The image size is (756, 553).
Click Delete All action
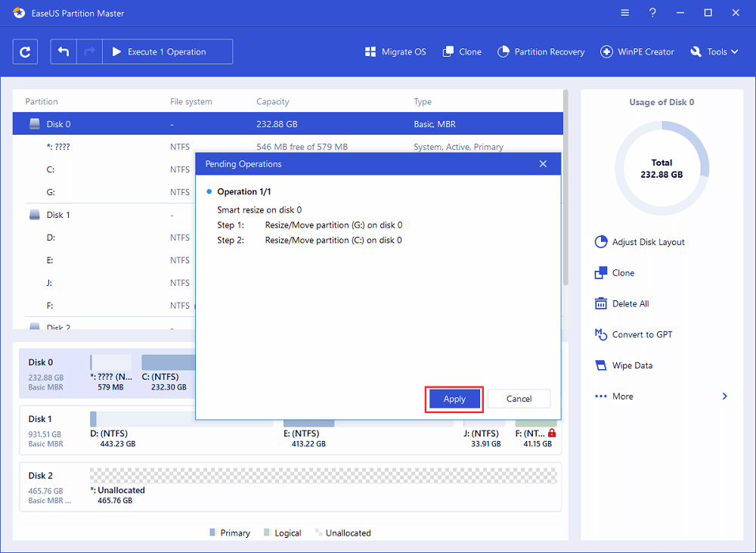point(622,303)
